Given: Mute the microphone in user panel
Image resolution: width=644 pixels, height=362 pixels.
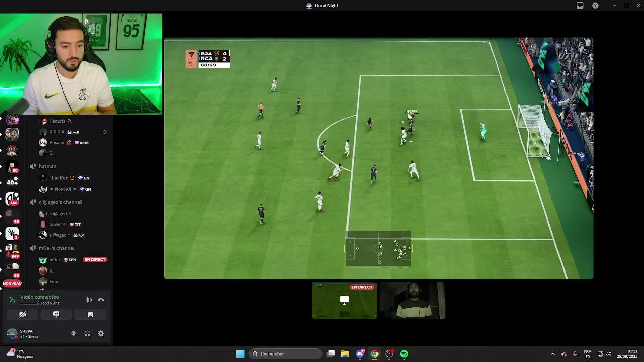Looking at the screenshot, I should click(73, 334).
